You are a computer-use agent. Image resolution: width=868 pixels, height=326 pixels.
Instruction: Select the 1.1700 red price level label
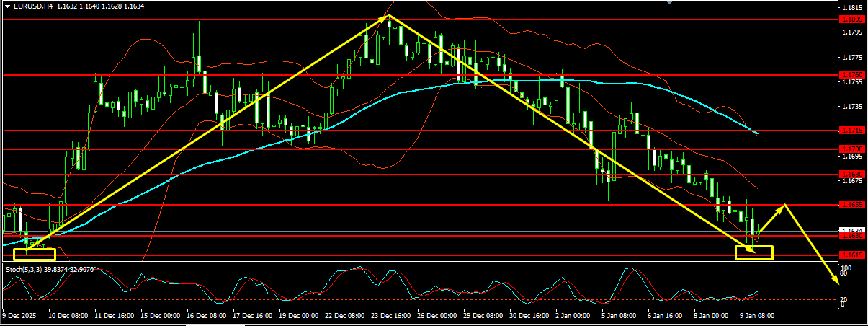pyautogui.click(x=852, y=149)
